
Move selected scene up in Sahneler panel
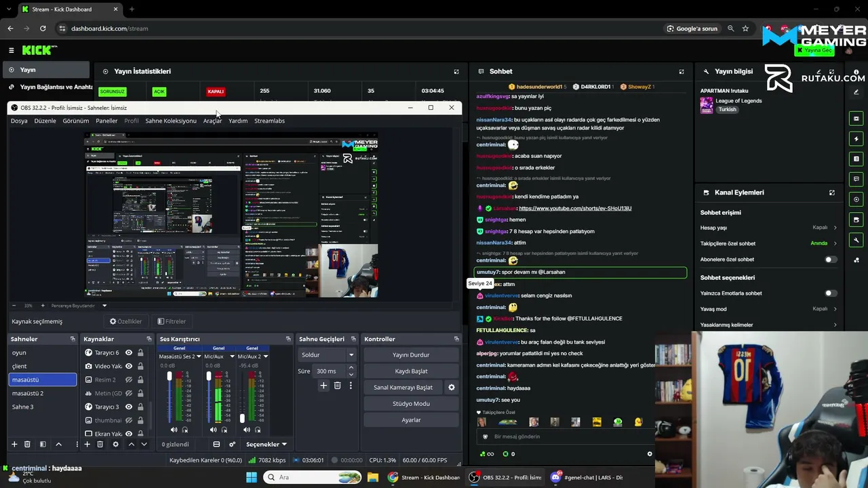pyautogui.click(x=58, y=444)
